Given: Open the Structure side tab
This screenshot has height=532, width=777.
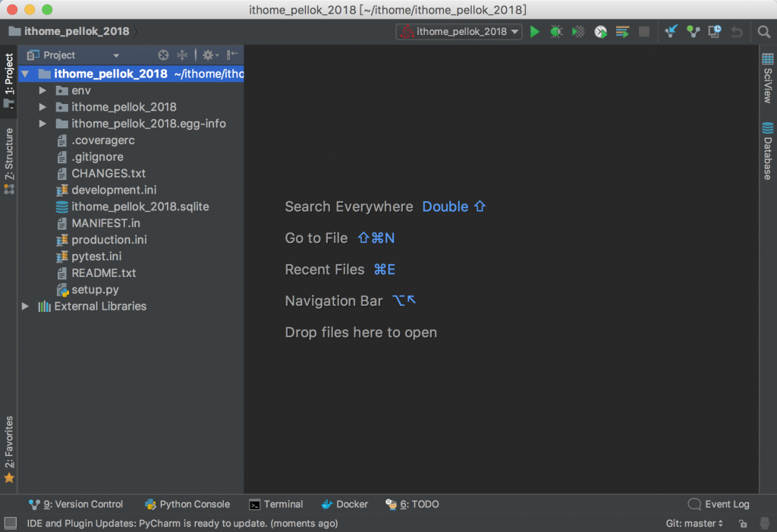Looking at the screenshot, I should click(9, 160).
